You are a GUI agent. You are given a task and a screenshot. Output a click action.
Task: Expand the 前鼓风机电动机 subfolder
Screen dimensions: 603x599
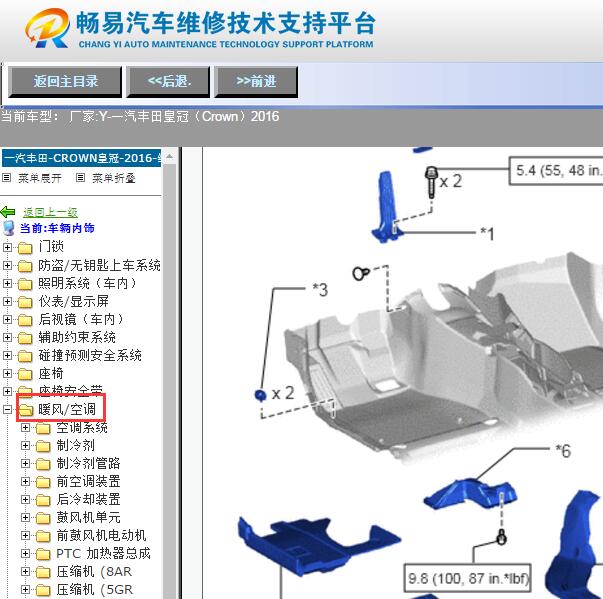(x=25, y=536)
